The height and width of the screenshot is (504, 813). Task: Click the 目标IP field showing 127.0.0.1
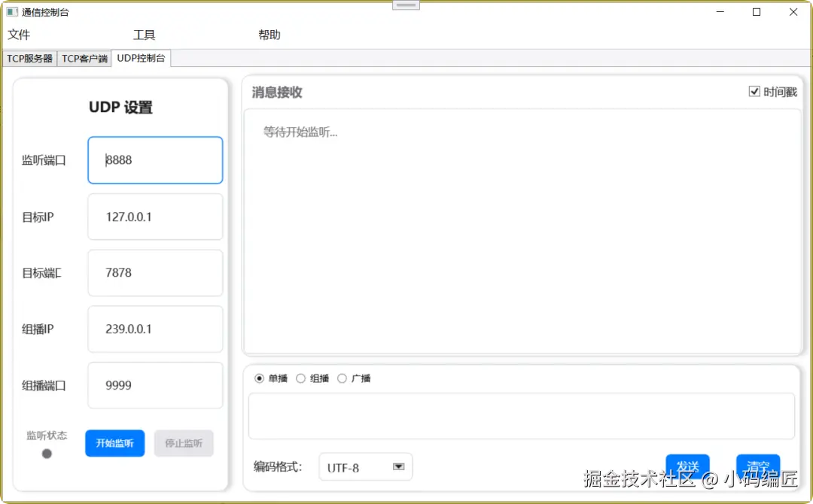pyautogui.click(x=156, y=217)
